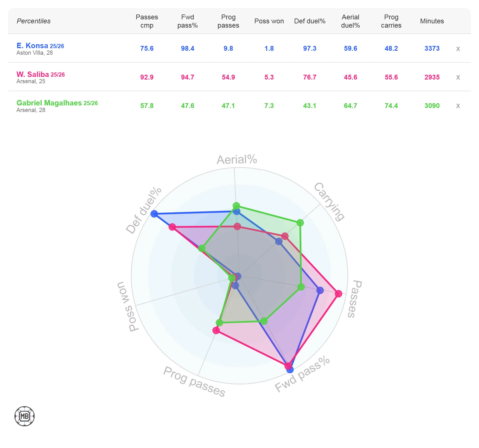The image size is (479, 448).
Task: Remove Gabriel Magalhaes row with x
Action: (458, 106)
